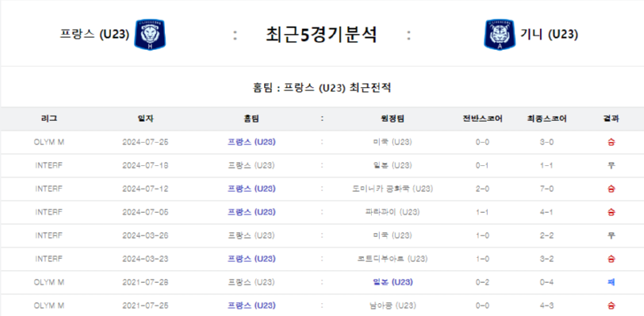
Task: Click the 무 result for the 2024-07-18 match
Action: (x=611, y=166)
